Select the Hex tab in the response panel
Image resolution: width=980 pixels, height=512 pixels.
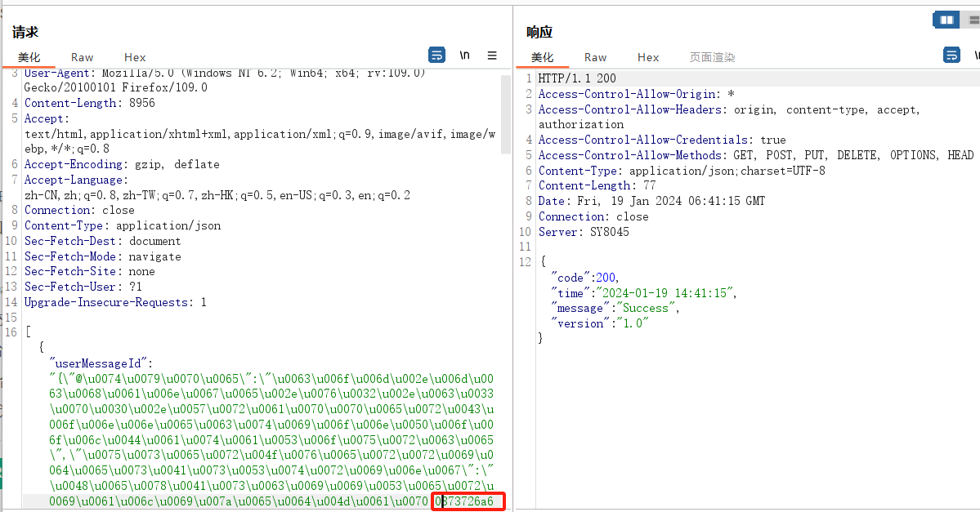tap(648, 57)
